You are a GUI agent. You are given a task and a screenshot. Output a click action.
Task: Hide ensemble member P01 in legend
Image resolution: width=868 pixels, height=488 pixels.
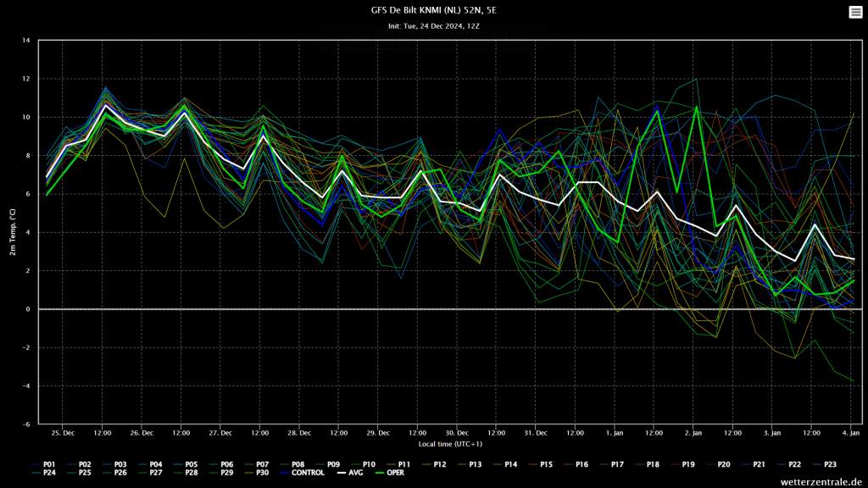[44, 464]
